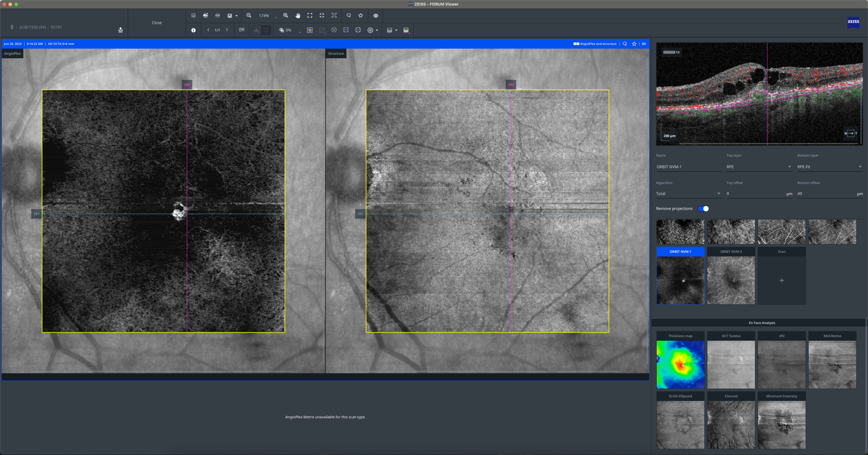Click the Close button
868x455 pixels.
coord(157,23)
